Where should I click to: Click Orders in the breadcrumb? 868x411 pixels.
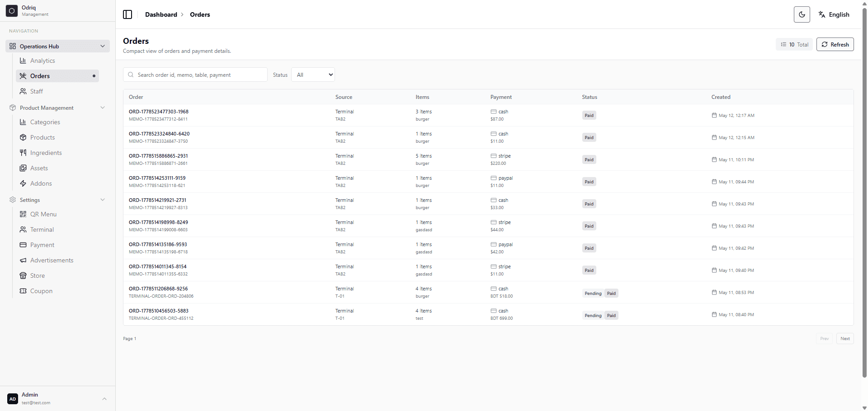pyautogui.click(x=200, y=14)
